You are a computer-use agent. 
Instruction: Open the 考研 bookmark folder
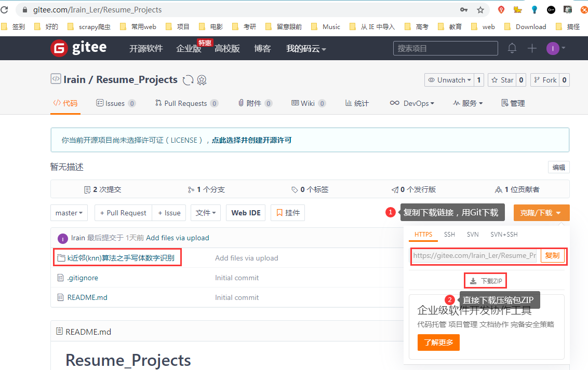pos(244,26)
